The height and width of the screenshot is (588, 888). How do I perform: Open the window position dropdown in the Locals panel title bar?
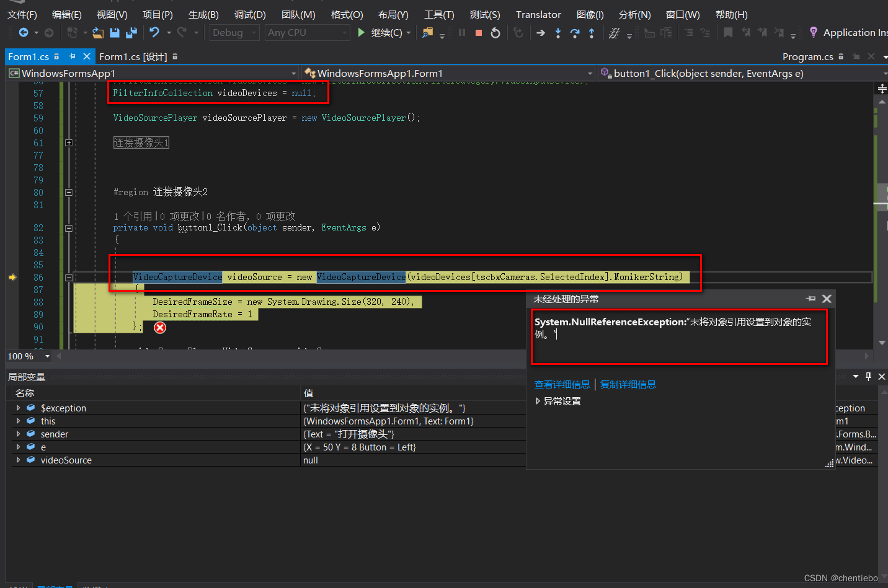(x=856, y=376)
